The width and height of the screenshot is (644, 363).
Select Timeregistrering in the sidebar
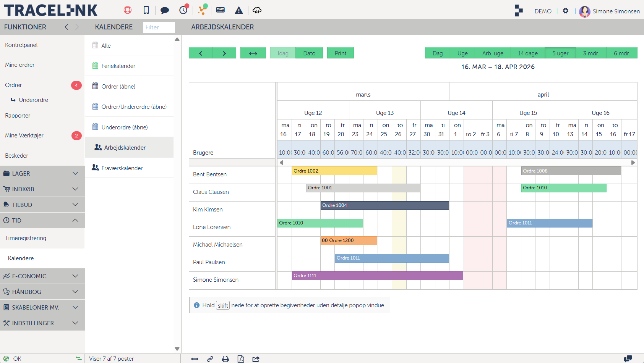click(26, 238)
